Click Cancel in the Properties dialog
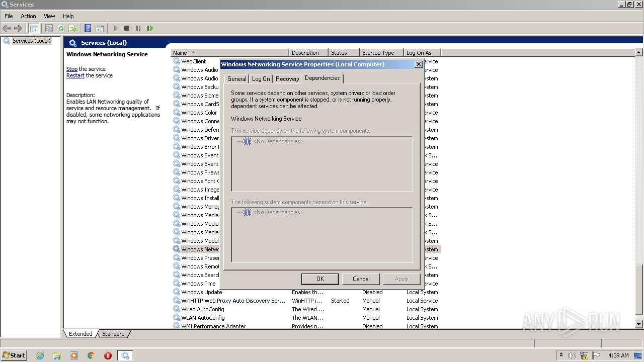The width and height of the screenshot is (644, 362). click(361, 279)
